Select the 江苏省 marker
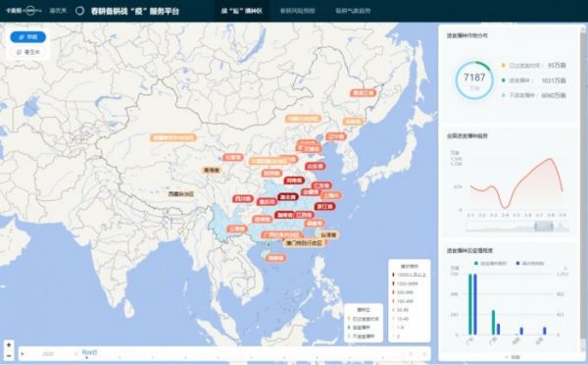This screenshot has width=588, height=365. coord(321,185)
